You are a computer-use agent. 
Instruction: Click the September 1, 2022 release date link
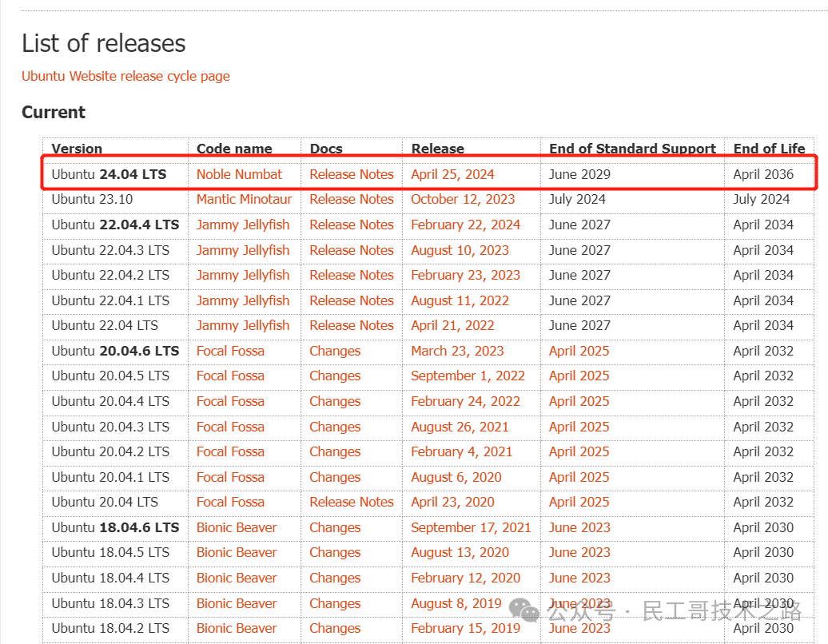(x=468, y=376)
